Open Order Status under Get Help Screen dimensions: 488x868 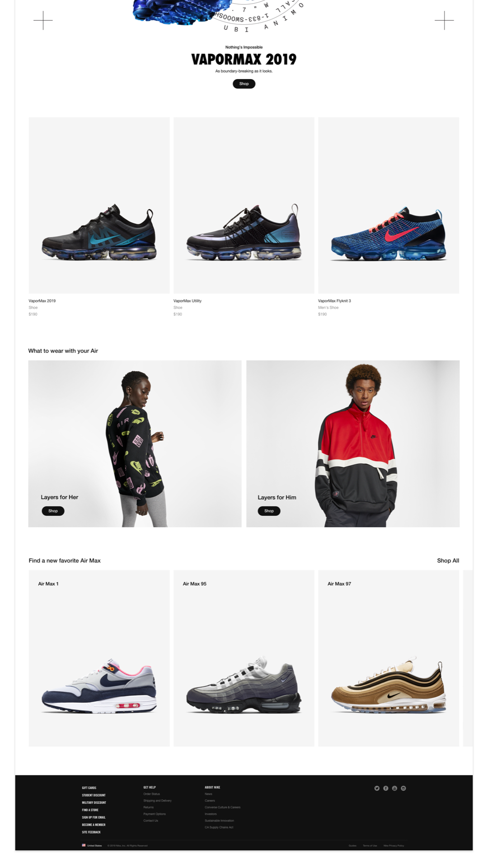point(152,794)
